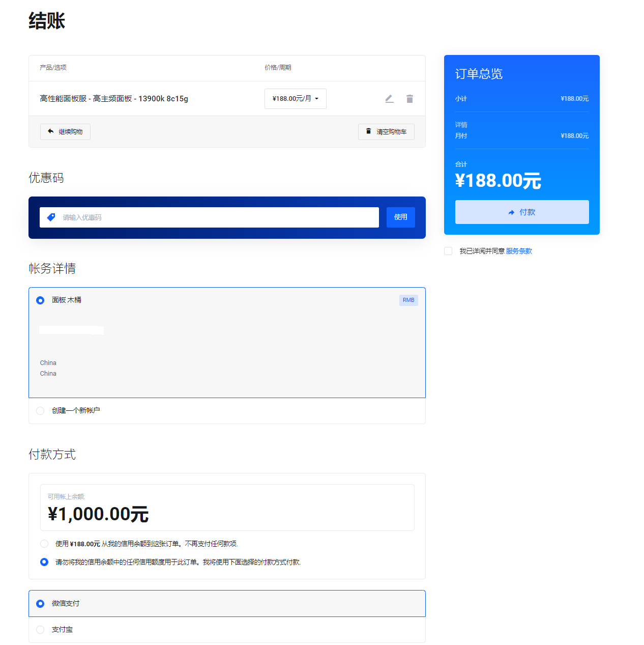Click the 使用 coupon button
The height and width of the screenshot is (645, 644).
click(x=401, y=217)
